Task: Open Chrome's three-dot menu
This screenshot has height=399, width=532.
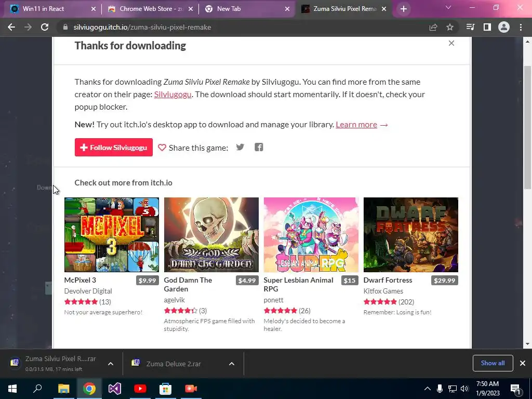Action: coord(521,27)
